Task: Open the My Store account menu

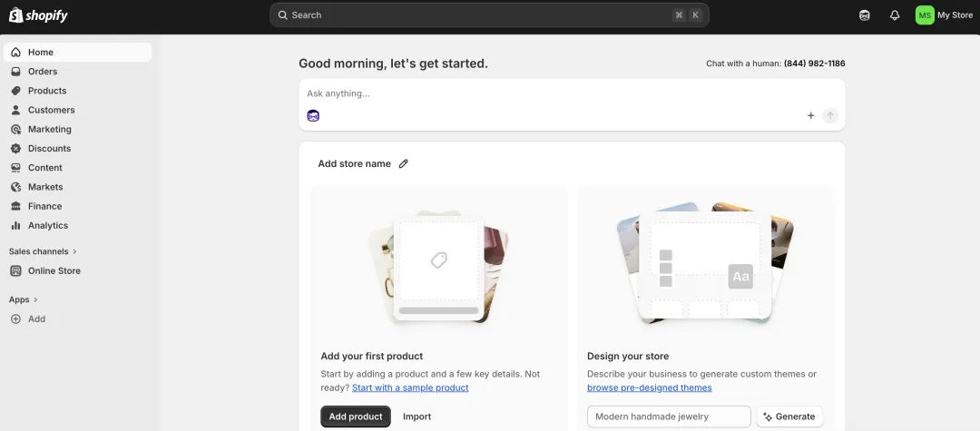Action: click(955, 15)
